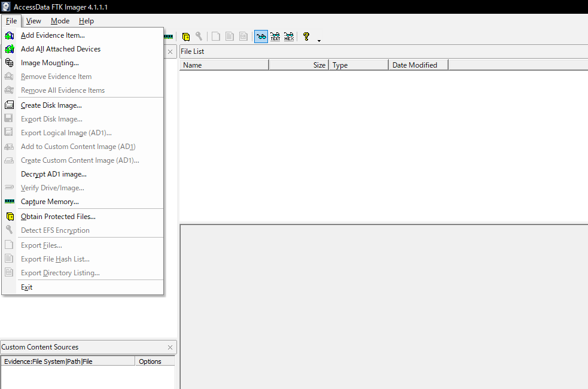Click toolbar Export Directory Listing icon

243,37
